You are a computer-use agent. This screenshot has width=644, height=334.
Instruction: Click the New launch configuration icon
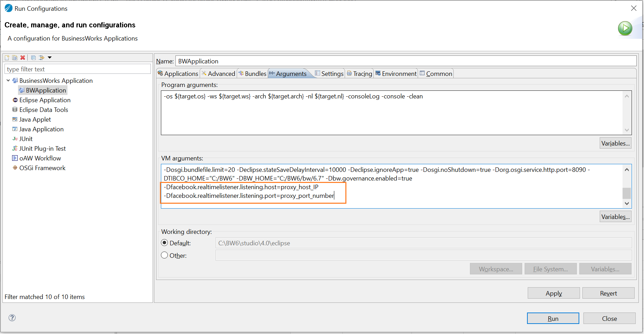pyautogui.click(x=7, y=58)
